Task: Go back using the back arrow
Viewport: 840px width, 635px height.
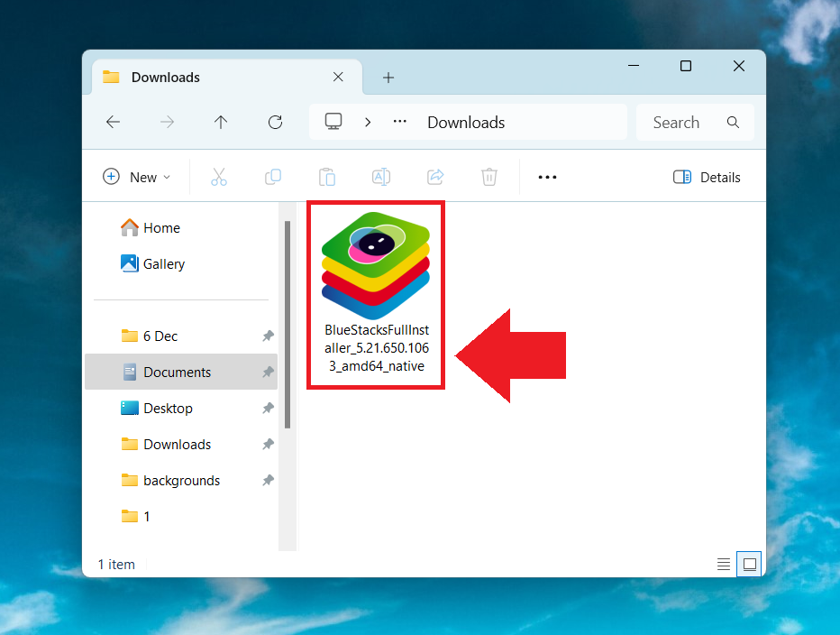Action: (x=113, y=122)
